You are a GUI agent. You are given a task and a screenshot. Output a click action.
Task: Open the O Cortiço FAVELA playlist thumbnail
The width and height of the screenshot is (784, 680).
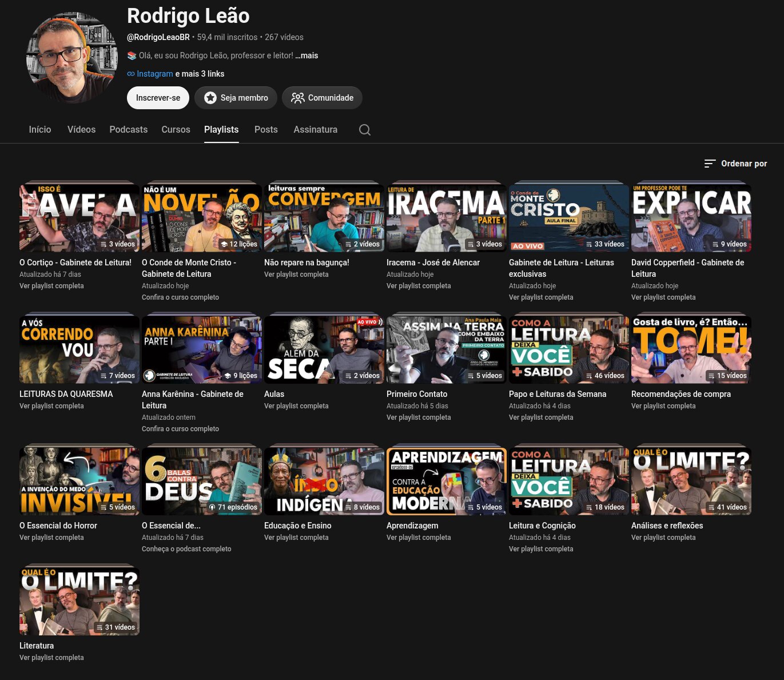click(x=79, y=218)
